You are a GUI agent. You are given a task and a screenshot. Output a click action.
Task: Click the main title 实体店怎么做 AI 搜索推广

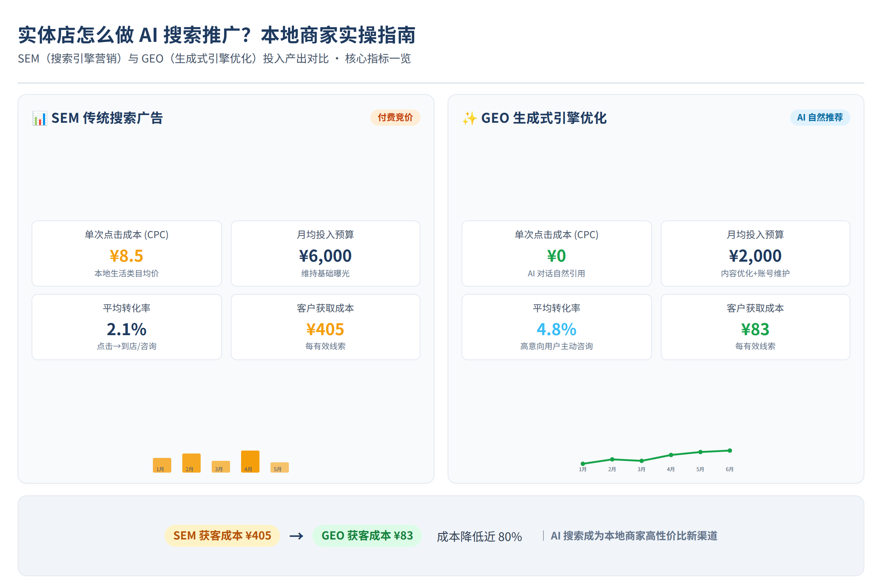(x=217, y=35)
